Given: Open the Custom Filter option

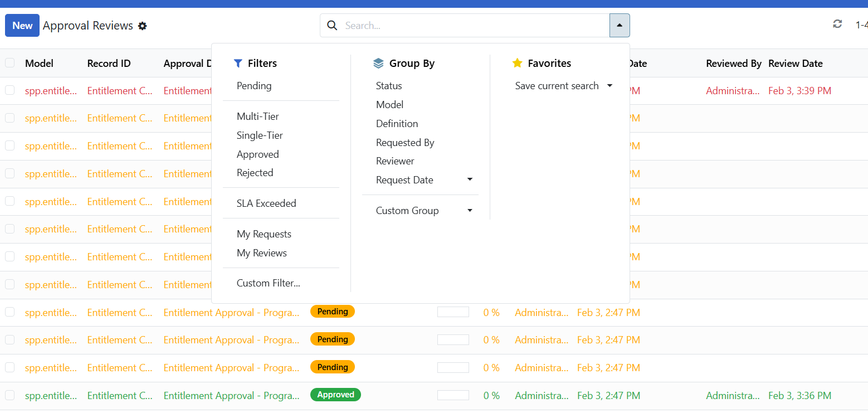Looking at the screenshot, I should pyautogui.click(x=268, y=283).
